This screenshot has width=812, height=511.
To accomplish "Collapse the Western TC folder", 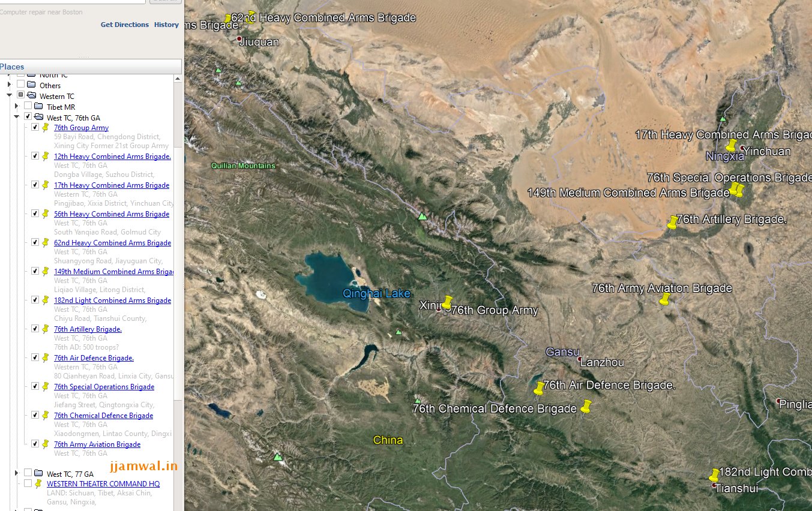I will pyautogui.click(x=9, y=95).
